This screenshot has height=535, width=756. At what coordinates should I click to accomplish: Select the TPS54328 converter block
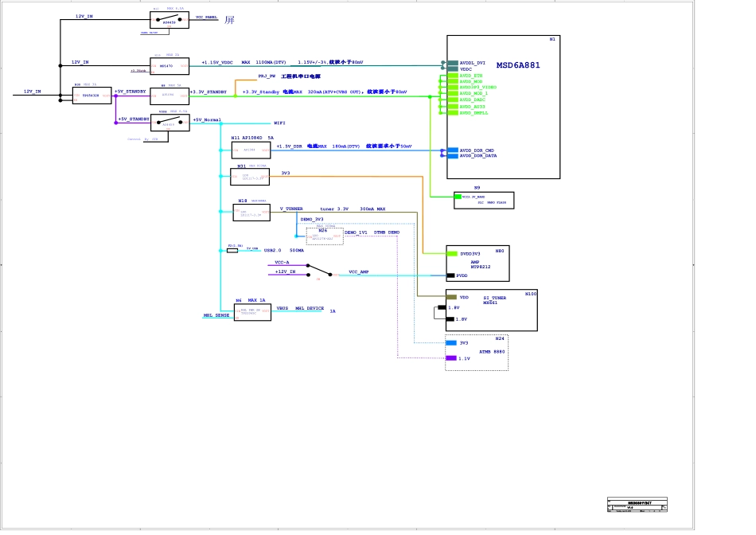(x=92, y=96)
